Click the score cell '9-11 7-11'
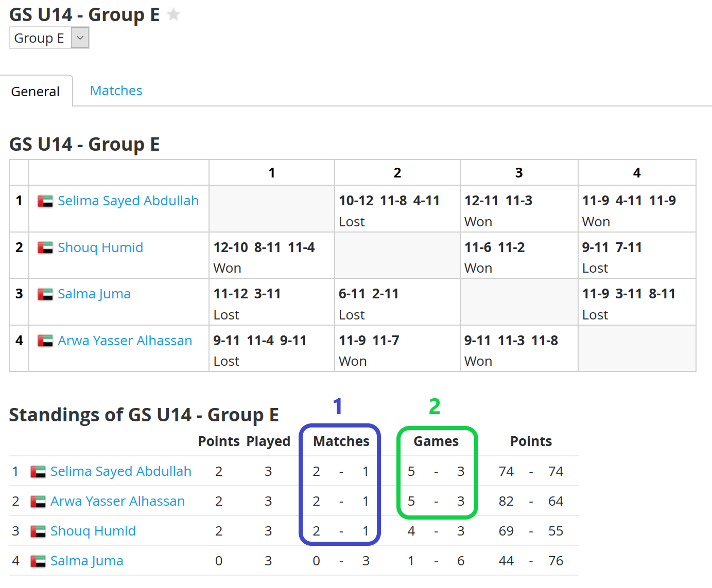This screenshot has height=588, width=712. click(x=637, y=255)
